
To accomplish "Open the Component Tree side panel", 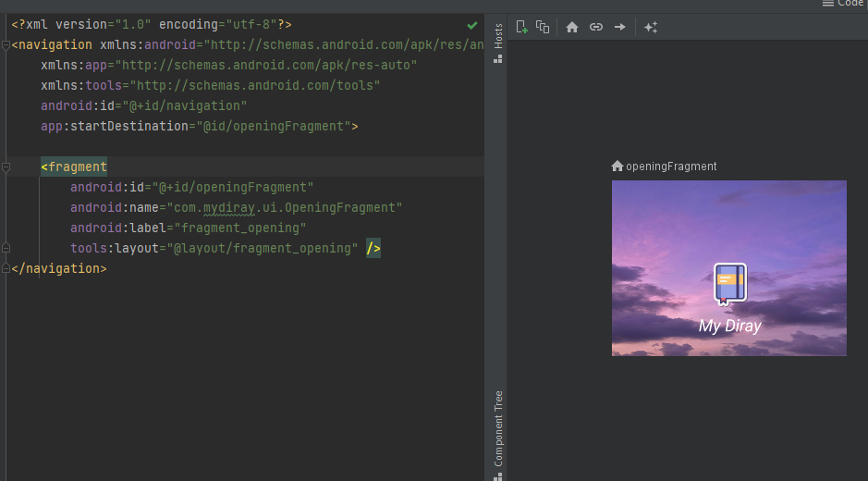I will [498, 436].
